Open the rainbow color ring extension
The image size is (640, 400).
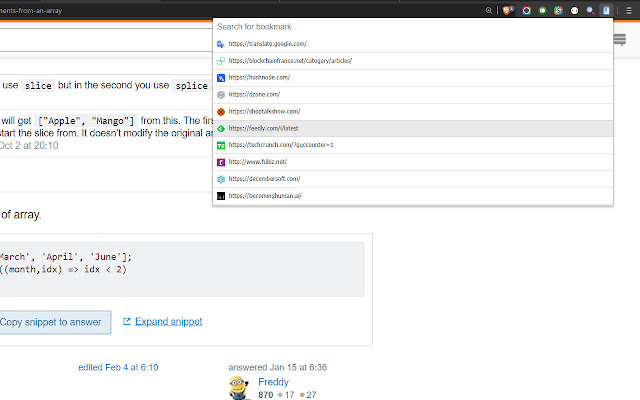527,11
